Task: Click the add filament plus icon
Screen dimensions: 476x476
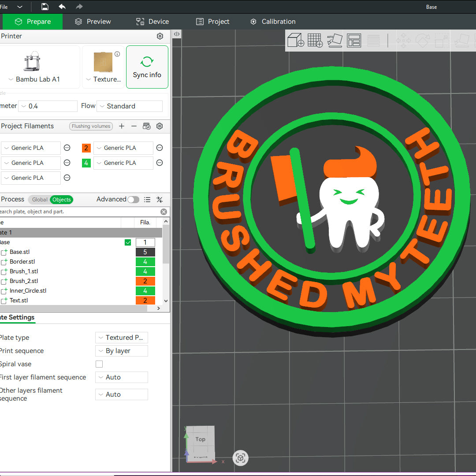Action: coord(122,126)
